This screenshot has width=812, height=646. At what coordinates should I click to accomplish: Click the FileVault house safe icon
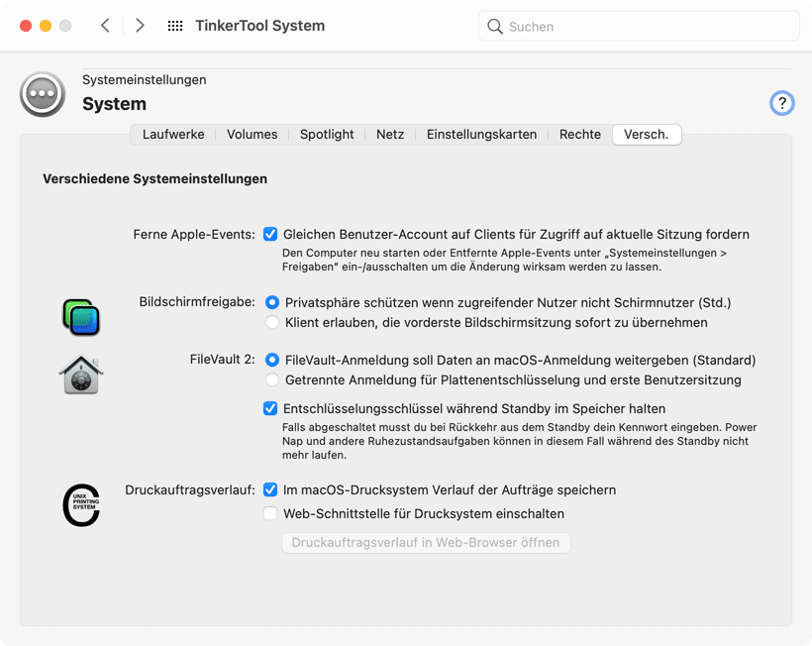point(81,375)
